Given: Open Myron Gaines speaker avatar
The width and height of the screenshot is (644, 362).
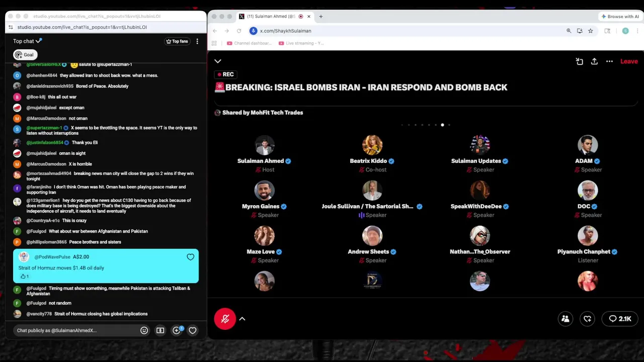Looking at the screenshot, I should click(x=264, y=191).
